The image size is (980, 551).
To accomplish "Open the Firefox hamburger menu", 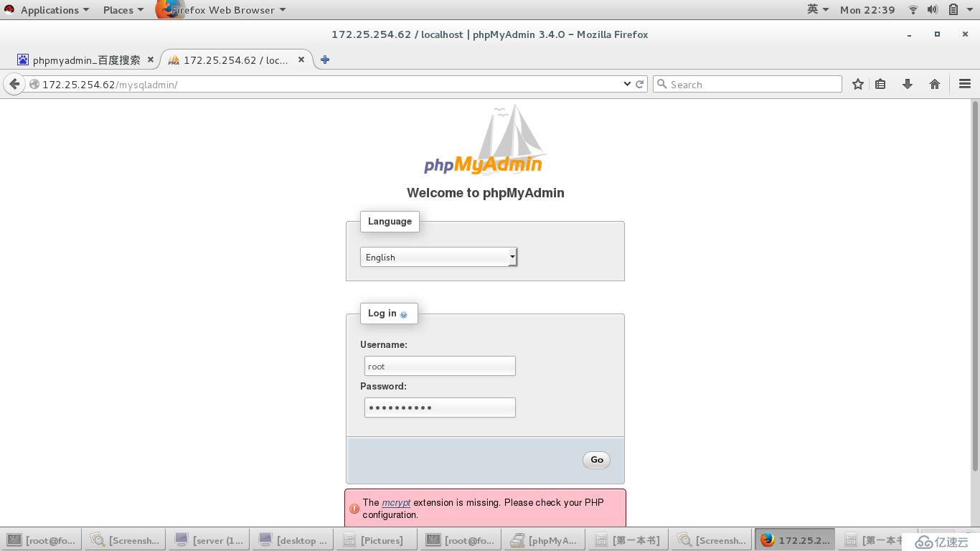I will click(964, 84).
